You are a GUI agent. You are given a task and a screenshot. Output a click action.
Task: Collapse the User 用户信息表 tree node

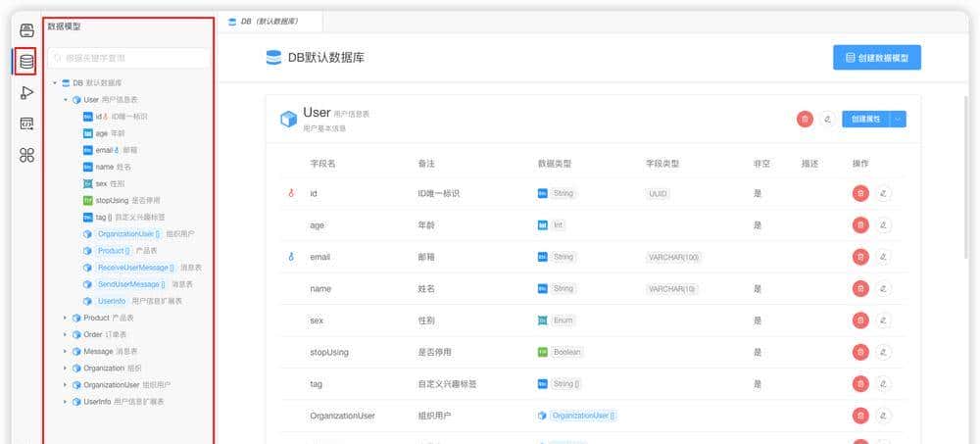coord(65,99)
